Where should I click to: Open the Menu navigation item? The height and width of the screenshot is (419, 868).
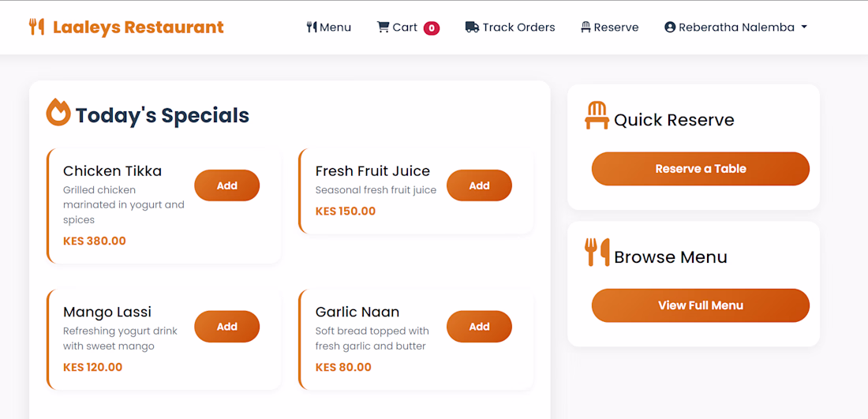[329, 27]
